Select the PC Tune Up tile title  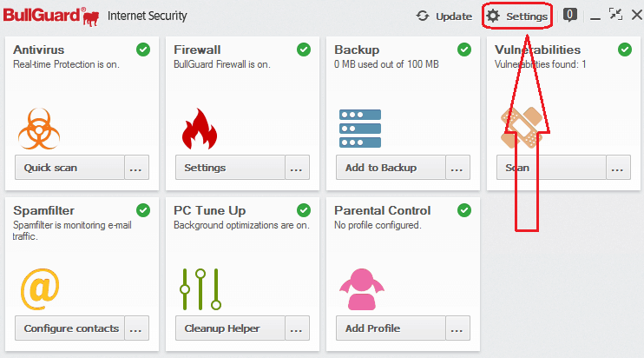[x=209, y=210]
